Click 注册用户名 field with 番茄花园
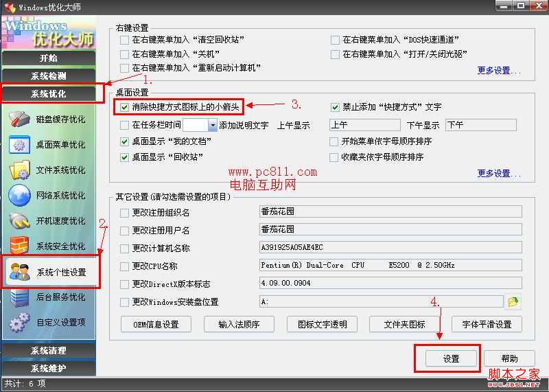549x392 pixels. (390, 229)
